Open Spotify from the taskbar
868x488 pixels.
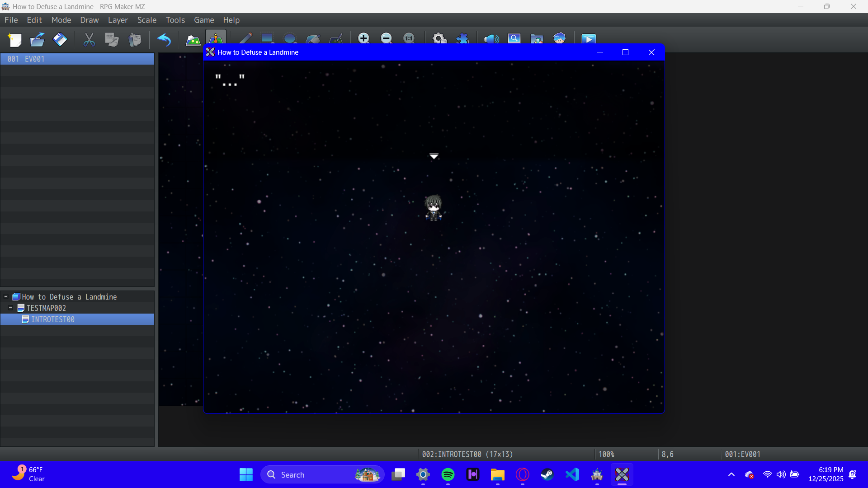click(x=448, y=475)
